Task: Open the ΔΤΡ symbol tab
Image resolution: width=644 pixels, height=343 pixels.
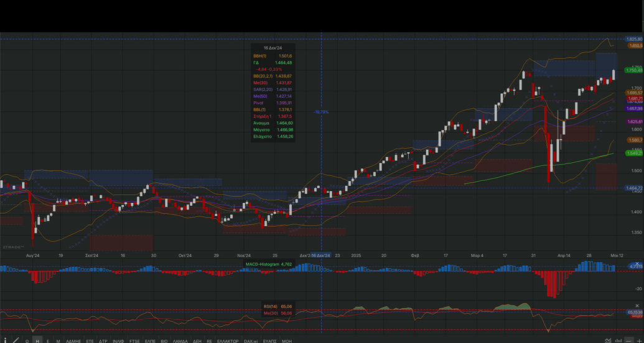Action: (x=103, y=341)
